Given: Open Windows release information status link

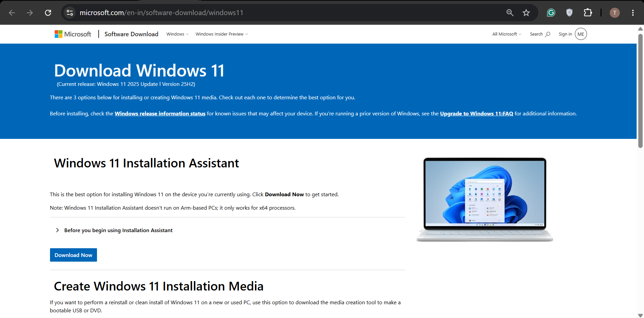Looking at the screenshot, I should [x=160, y=114].
